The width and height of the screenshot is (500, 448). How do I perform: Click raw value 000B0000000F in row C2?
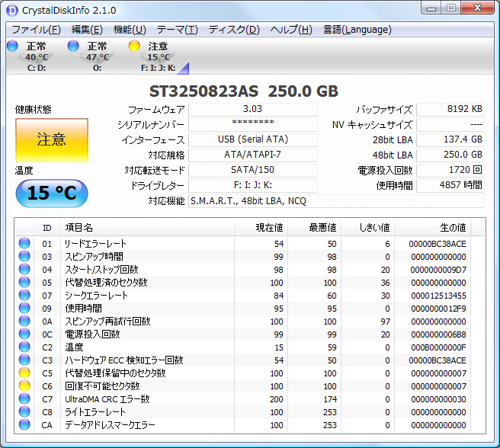pos(438,348)
